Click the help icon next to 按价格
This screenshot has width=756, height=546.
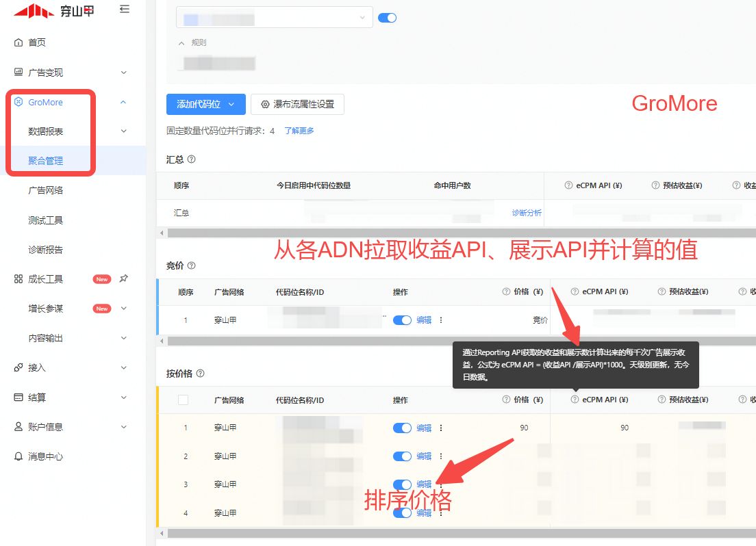pos(201,374)
